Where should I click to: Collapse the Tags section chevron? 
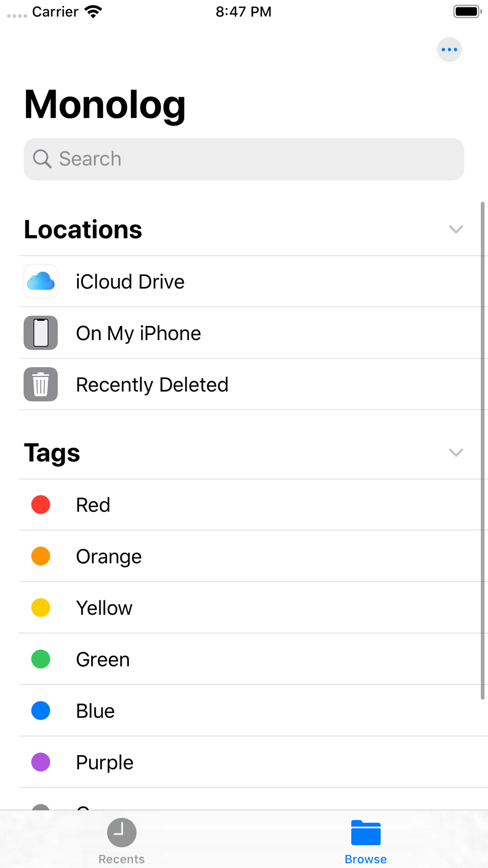[x=456, y=453]
